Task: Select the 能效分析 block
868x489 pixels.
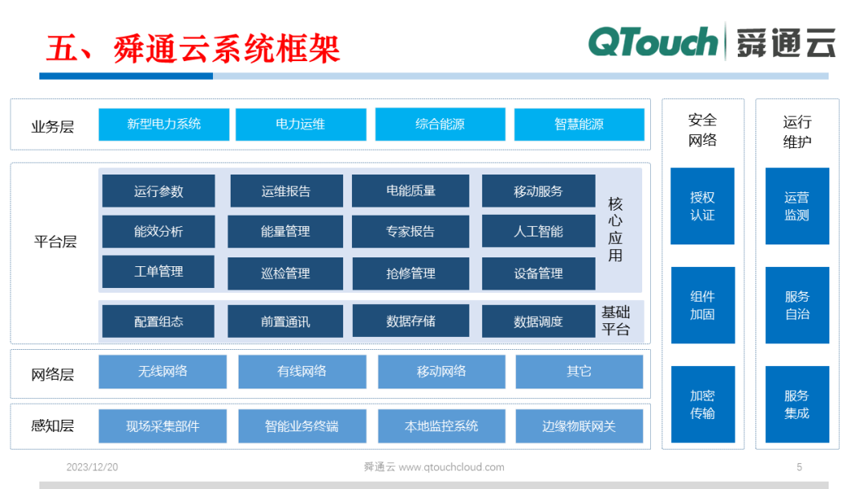Action: pos(158,232)
